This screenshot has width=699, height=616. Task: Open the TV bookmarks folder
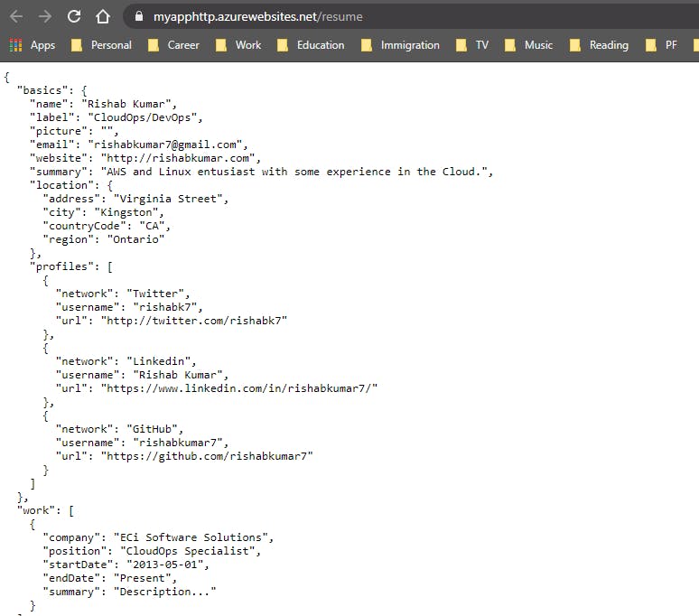point(472,45)
